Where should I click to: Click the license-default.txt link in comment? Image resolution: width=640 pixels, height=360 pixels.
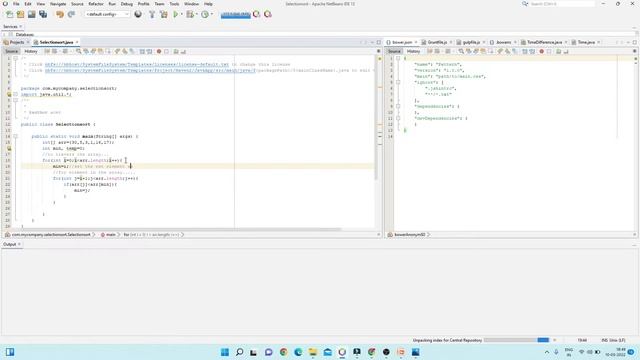click(x=137, y=64)
